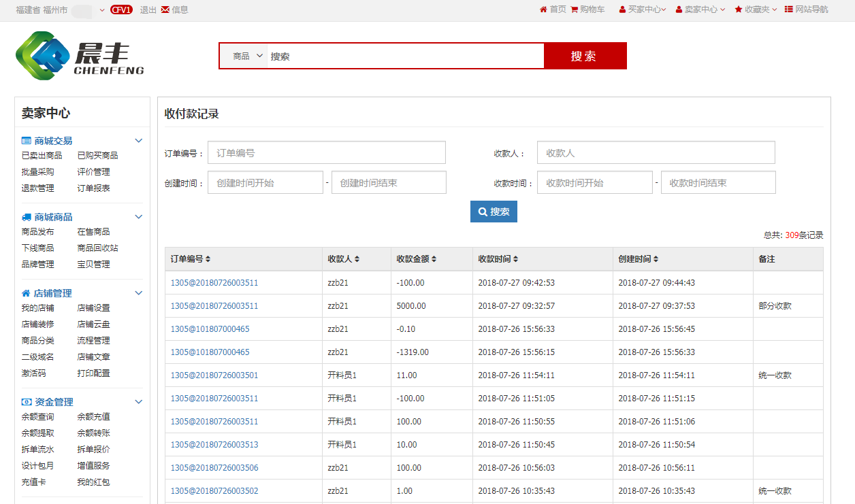Click the star favorites icon
This screenshot has width=855, height=504.
pos(739,10)
